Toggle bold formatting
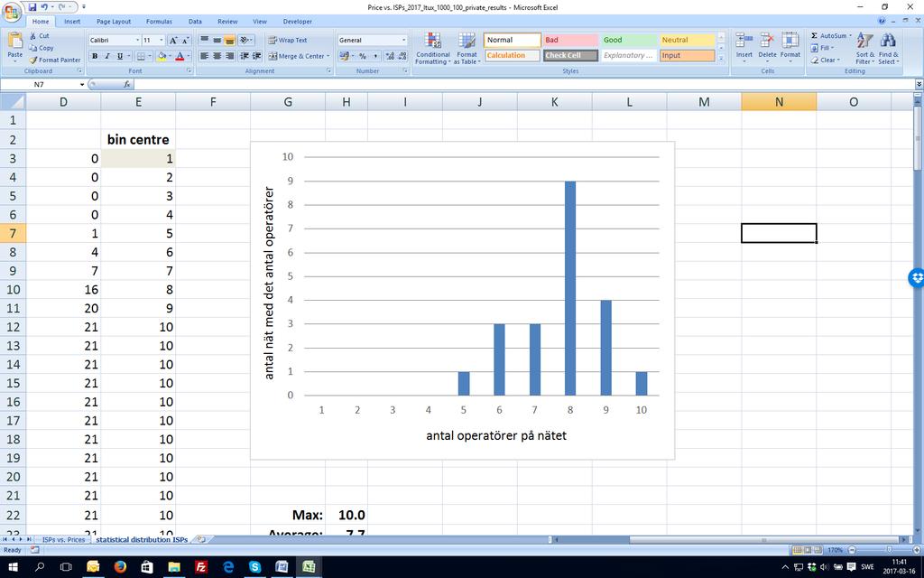Viewport: 924px width, 578px height. pyautogui.click(x=94, y=56)
